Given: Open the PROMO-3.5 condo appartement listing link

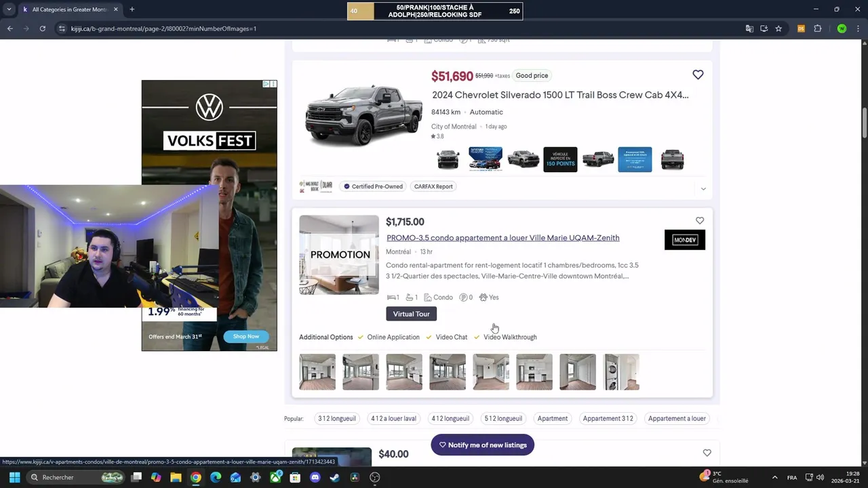Looking at the screenshot, I should pyautogui.click(x=502, y=238).
